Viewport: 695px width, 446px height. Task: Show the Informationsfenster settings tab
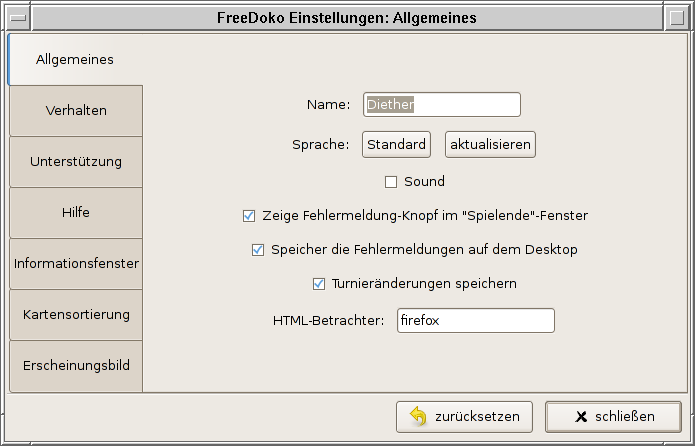pos(76,264)
